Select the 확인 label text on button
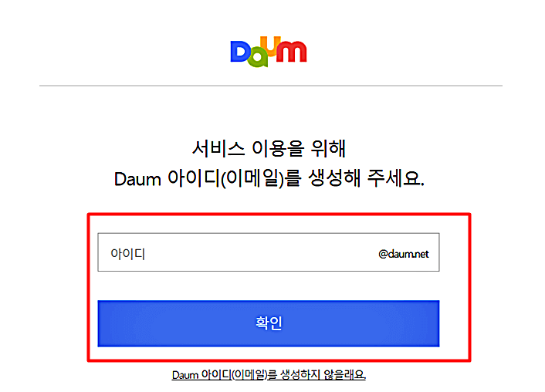The height and width of the screenshot is (392, 545). (x=269, y=323)
